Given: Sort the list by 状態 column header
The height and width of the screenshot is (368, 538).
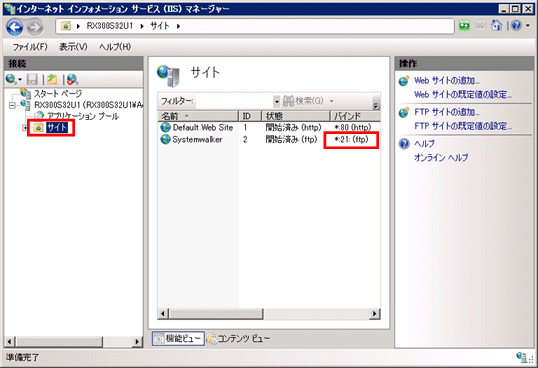Looking at the screenshot, I should coord(296,116).
